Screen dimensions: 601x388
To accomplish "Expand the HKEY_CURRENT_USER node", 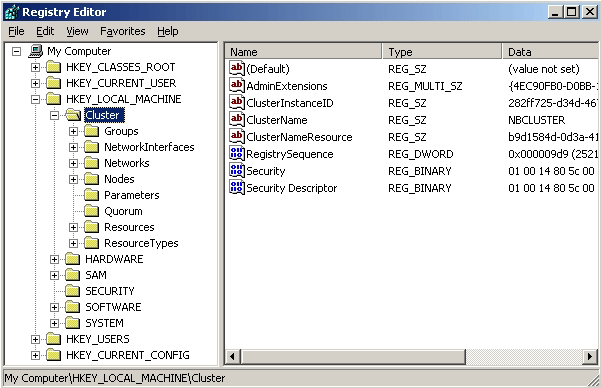I will click(35, 83).
